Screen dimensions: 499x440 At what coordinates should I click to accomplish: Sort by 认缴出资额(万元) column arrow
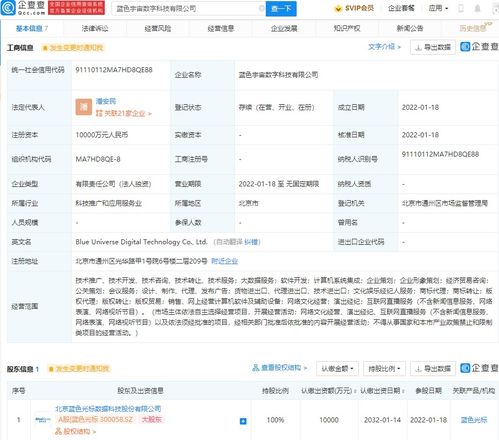[x=355, y=391]
